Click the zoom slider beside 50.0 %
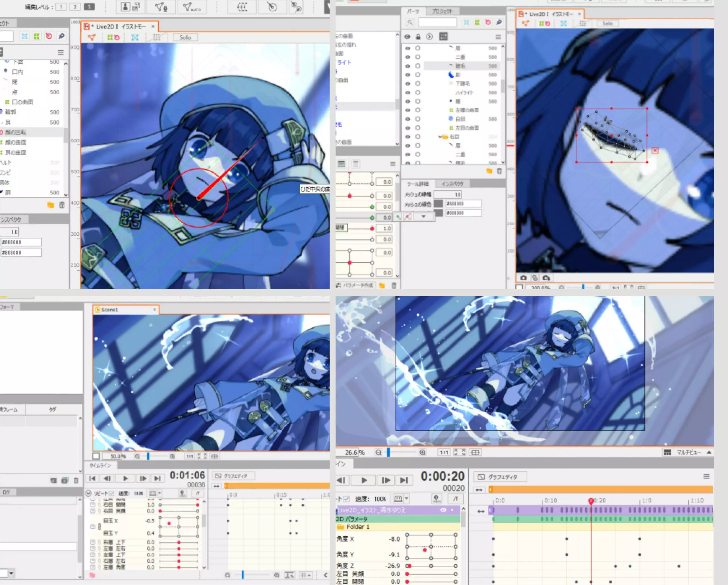Image resolution: width=728 pixels, height=585 pixels. click(156, 457)
